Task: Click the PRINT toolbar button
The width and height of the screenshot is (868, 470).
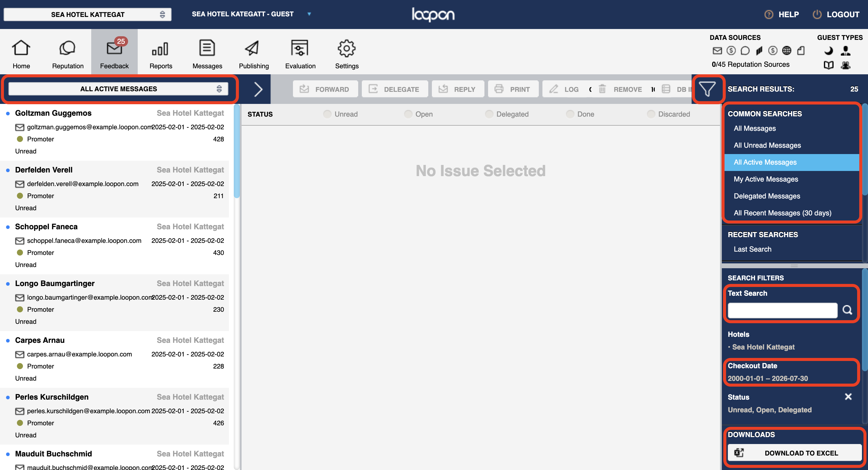Action: (513, 89)
